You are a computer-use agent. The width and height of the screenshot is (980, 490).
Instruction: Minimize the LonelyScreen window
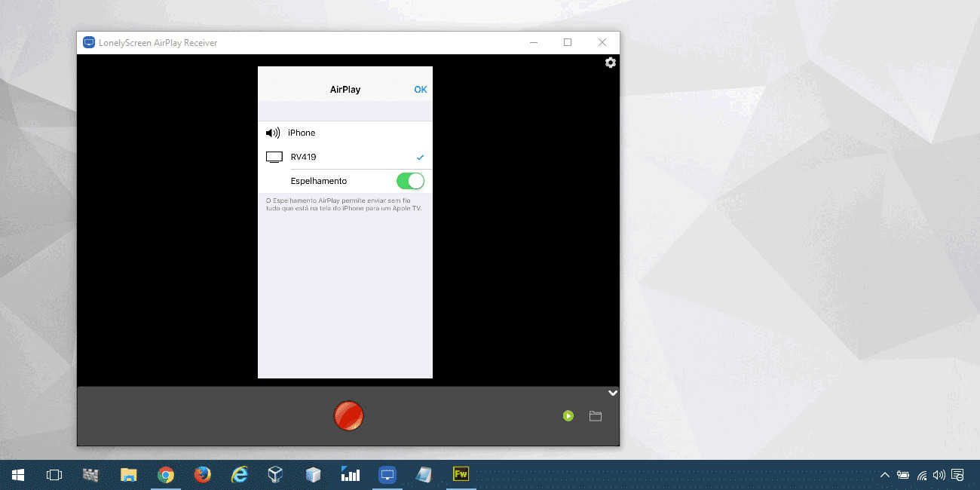click(534, 43)
